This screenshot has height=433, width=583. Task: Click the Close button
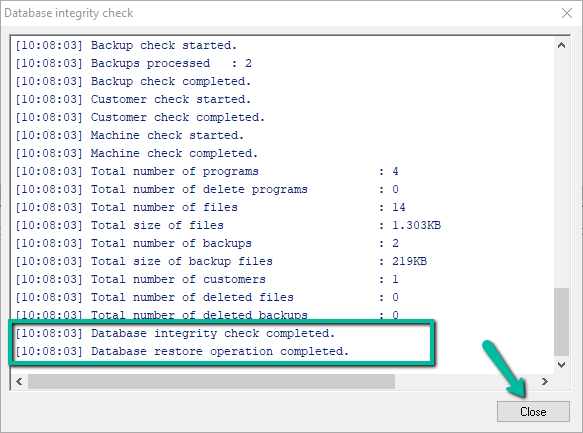click(x=533, y=411)
